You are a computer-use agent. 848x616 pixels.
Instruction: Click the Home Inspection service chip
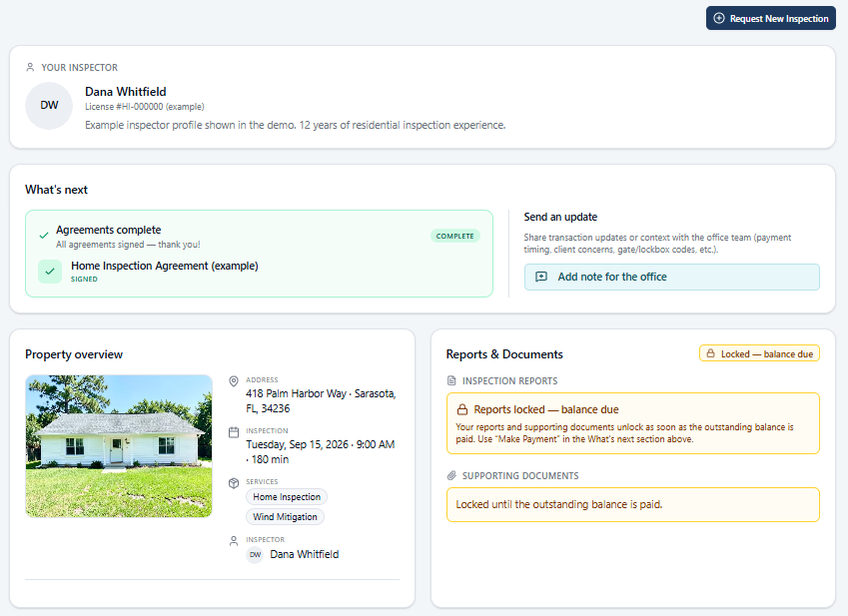click(x=287, y=496)
